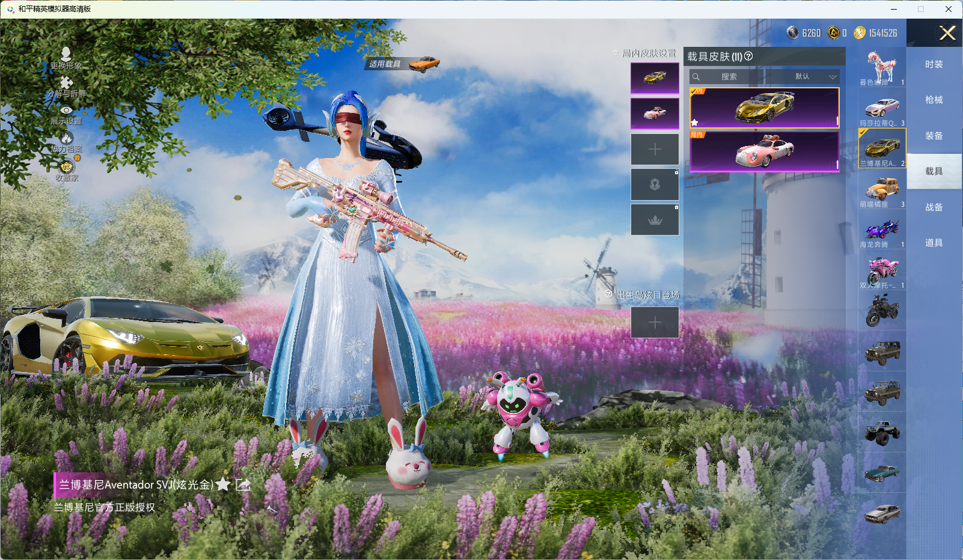
Task: Click the star on gold Lamborghini card
Action: click(695, 122)
